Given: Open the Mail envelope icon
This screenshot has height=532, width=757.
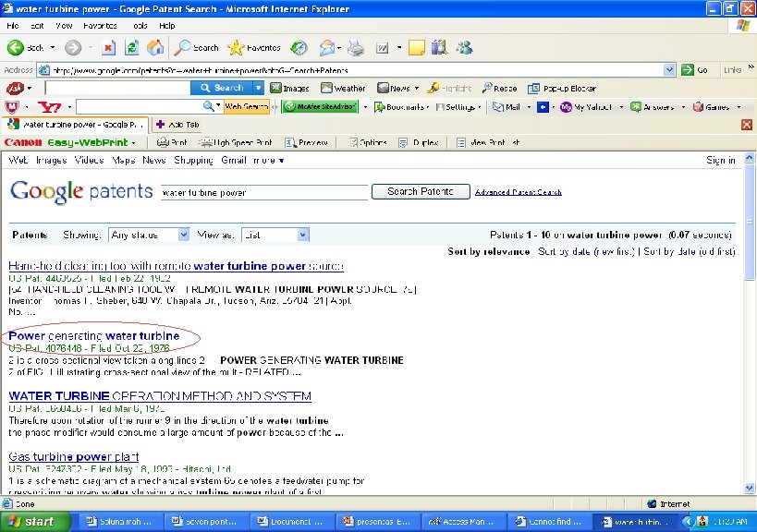Looking at the screenshot, I should (x=327, y=47).
